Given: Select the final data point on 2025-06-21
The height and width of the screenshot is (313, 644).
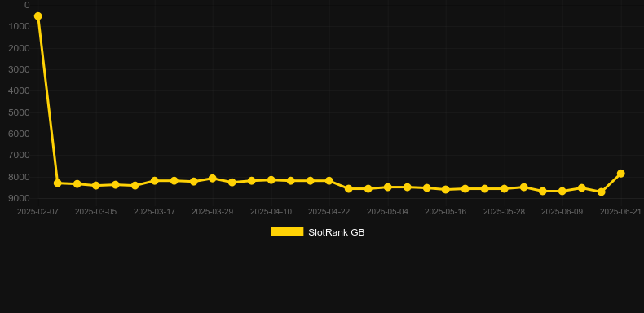Looking at the screenshot, I should [x=620, y=174].
